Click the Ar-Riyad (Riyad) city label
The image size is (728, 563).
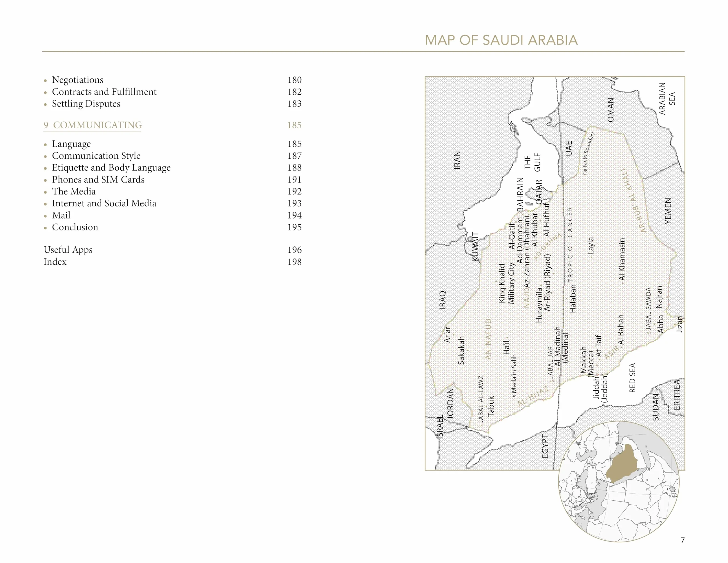click(547, 282)
